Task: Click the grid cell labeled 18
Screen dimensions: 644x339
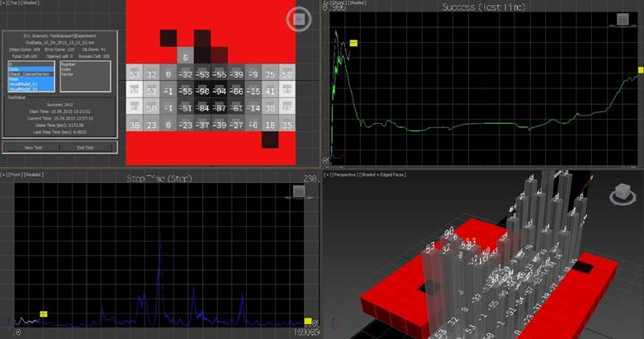Action: pyautogui.click(x=270, y=123)
